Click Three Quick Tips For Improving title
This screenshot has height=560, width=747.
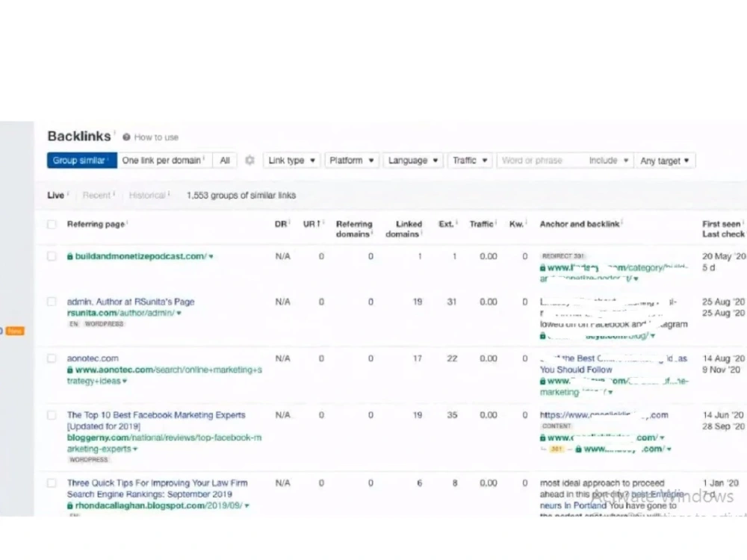coord(157,488)
